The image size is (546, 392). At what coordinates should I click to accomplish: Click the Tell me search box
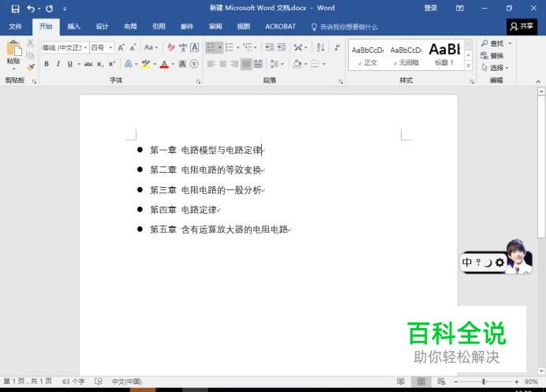tap(345, 27)
